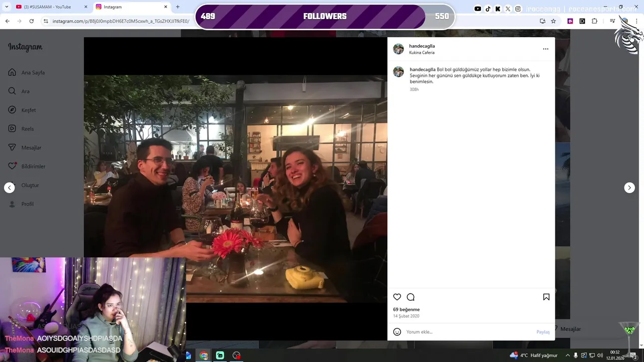This screenshot has width=644, height=362.
Task: Save post with the bookmark icon
Action: pos(546,297)
